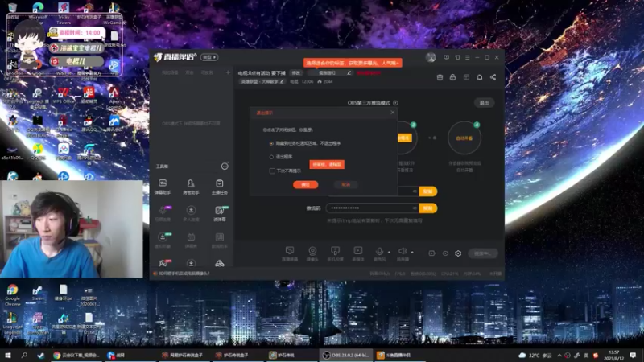
Task: Toggle stream key visibility eye in 推流码 field
Action: (x=415, y=208)
